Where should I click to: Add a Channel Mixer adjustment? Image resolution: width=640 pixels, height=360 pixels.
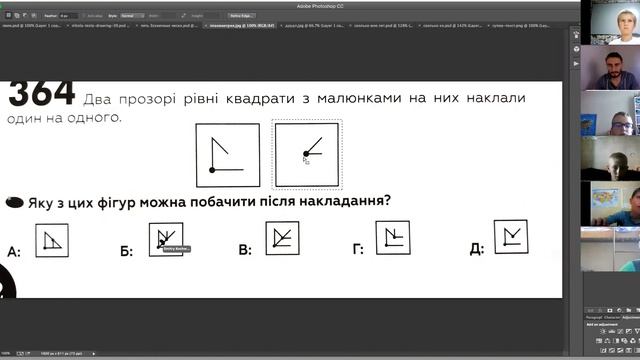(633, 341)
